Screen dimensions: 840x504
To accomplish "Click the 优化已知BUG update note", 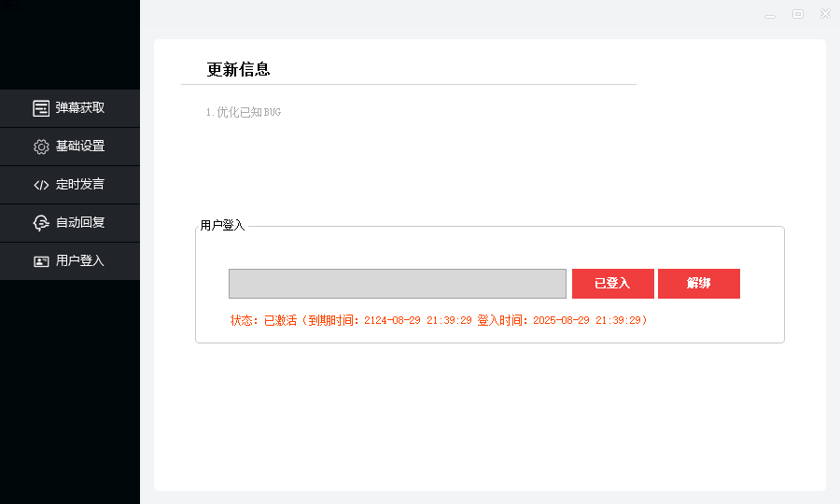I will coord(244,113).
